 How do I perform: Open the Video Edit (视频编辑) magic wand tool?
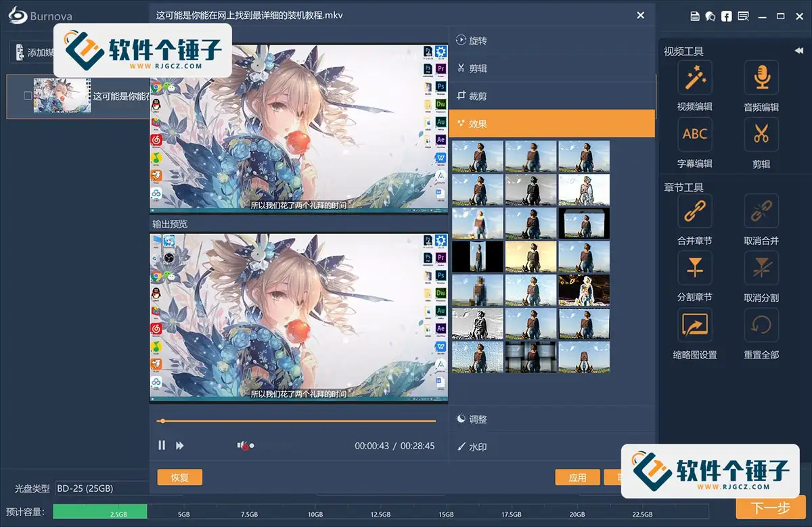point(694,77)
